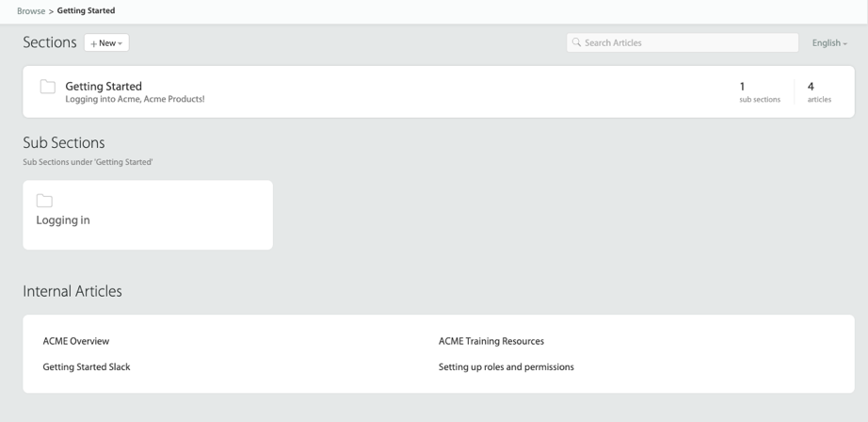
Task: Expand the English language selector
Action: tap(829, 43)
